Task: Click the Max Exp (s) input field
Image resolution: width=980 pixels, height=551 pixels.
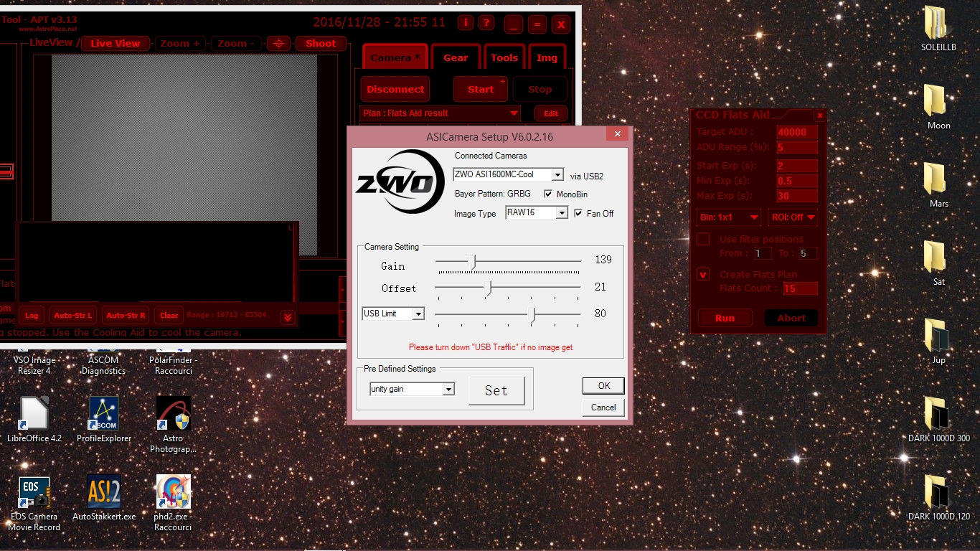Action: pyautogui.click(x=797, y=196)
